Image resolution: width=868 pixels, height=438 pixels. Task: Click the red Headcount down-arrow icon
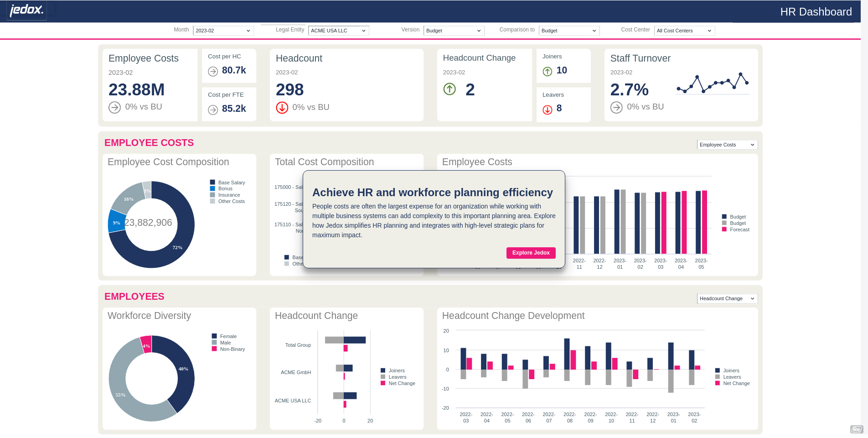pyautogui.click(x=282, y=108)
